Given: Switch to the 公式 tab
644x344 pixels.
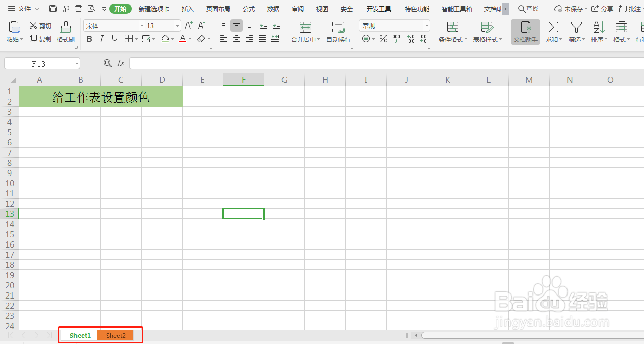Looking at the screenshot, I should 249,9.
